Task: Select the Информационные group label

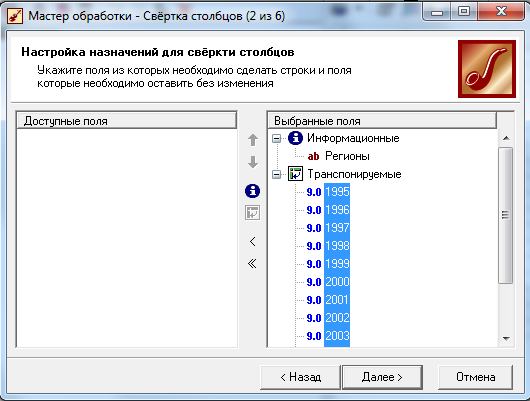Action: coord(353,138)
